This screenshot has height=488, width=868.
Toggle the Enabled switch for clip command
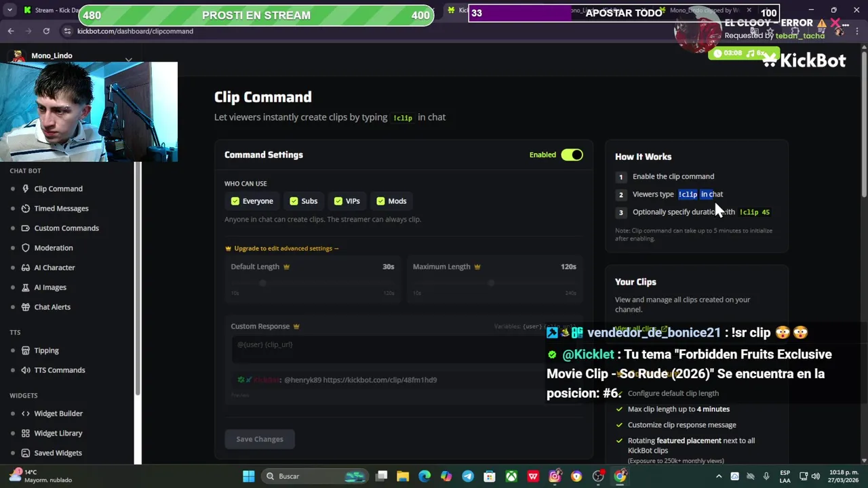tap(572, 155)
